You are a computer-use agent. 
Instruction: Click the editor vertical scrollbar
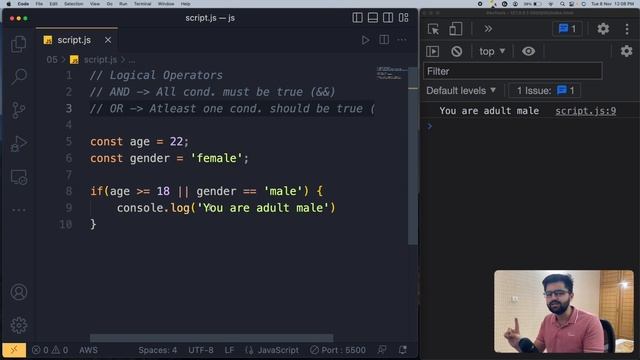(413, 155)
